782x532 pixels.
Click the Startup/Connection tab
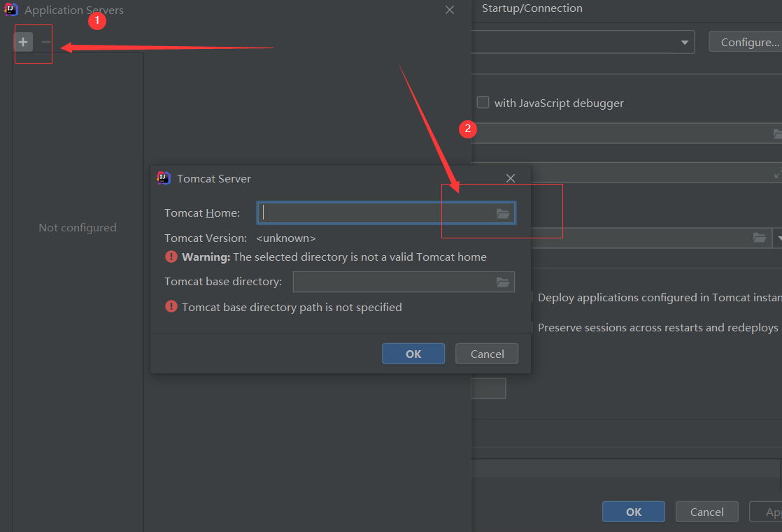click(x=532, y=8)
